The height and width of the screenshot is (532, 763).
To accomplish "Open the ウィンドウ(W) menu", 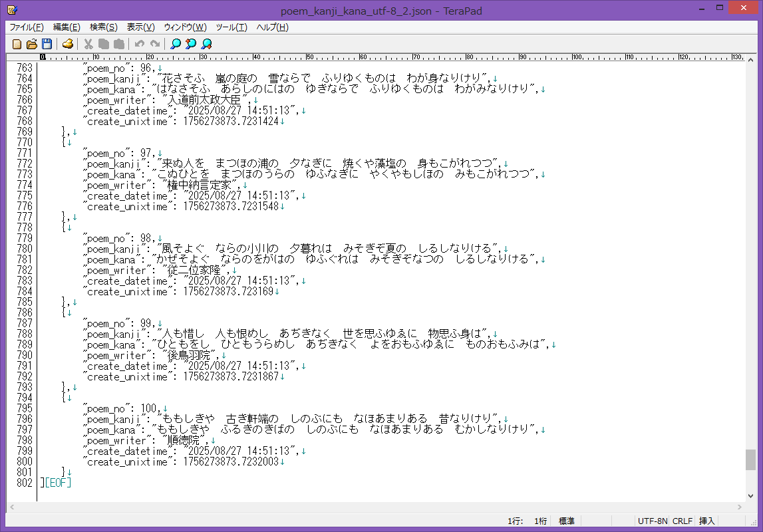I will tap(185, 27).
